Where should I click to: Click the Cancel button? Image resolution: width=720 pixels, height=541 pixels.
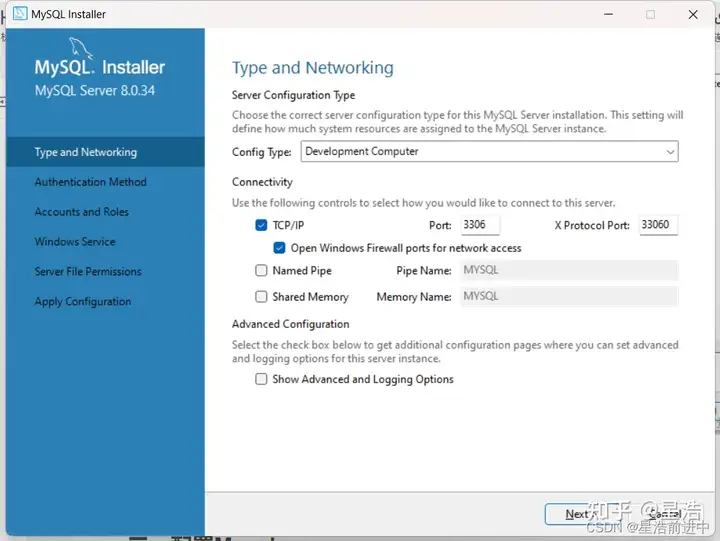[x=664, y=514]
